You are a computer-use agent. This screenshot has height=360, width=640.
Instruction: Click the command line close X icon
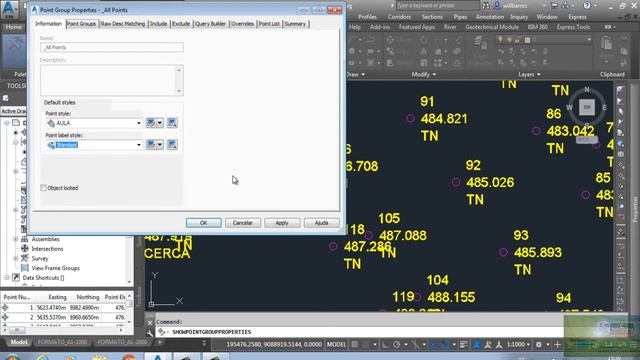coord(150,322)
